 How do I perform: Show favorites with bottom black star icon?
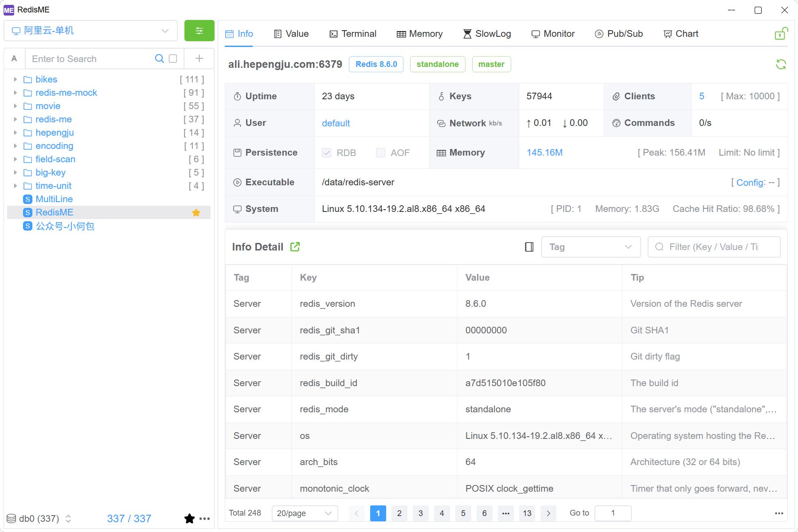pyautogui.click(x=189, y=518)
